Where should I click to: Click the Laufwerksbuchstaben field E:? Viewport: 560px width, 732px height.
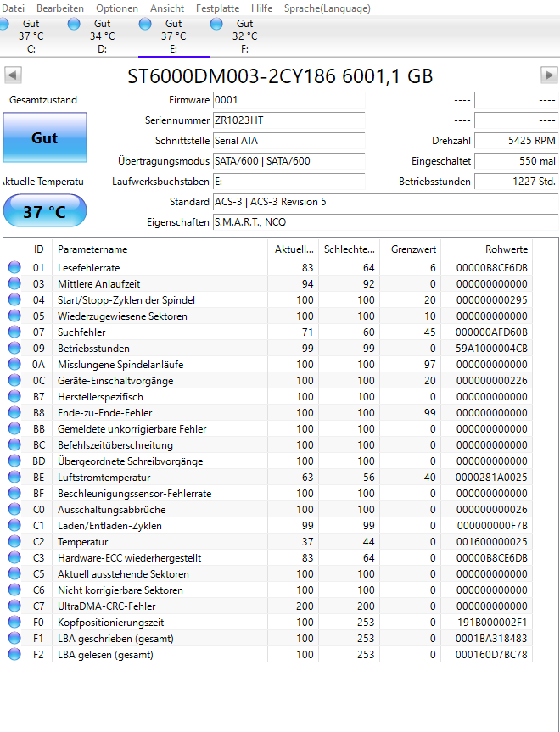288,182
